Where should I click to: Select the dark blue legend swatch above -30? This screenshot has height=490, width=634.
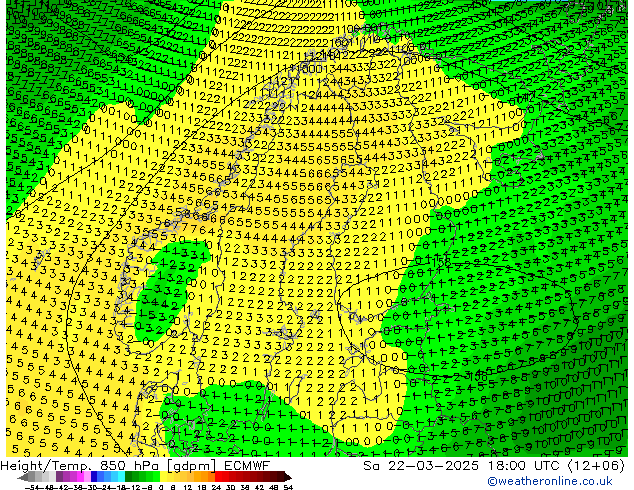[94, 477]
